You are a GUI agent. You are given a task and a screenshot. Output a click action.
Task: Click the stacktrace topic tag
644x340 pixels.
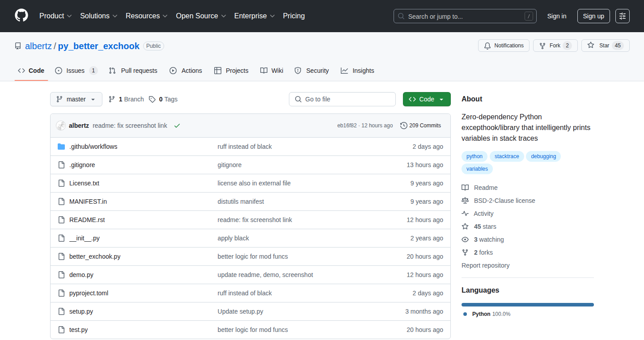point(507,156)
